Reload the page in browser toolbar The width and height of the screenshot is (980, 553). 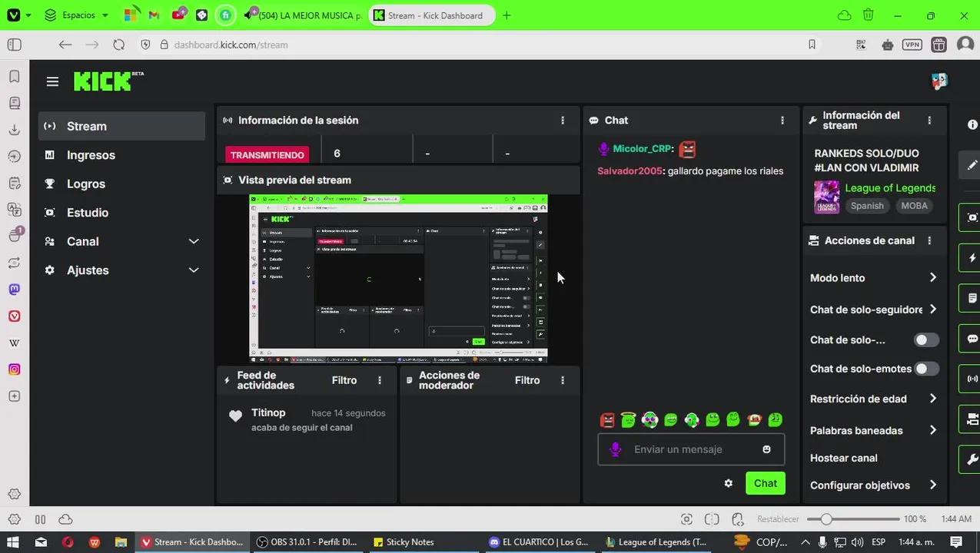coord(118,45)
